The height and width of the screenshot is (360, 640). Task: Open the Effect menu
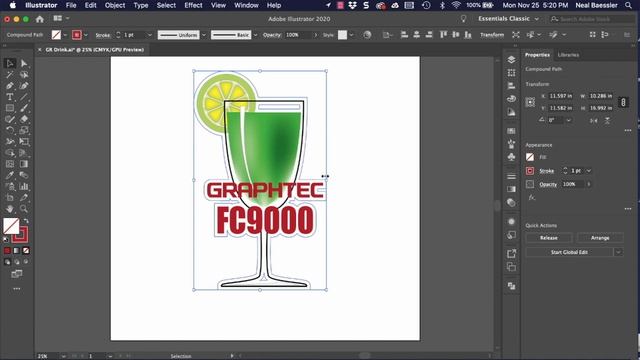pyautogui.click(x=193, y=5)
